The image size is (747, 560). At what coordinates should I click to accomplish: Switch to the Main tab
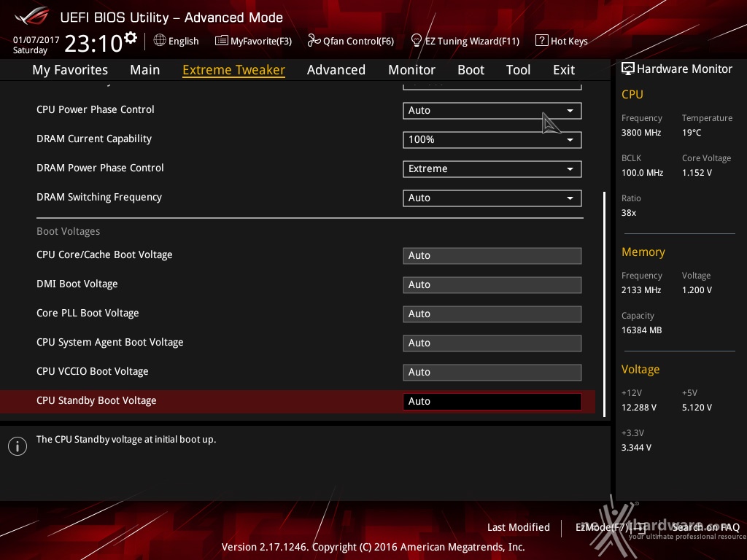tap(145, 70)
